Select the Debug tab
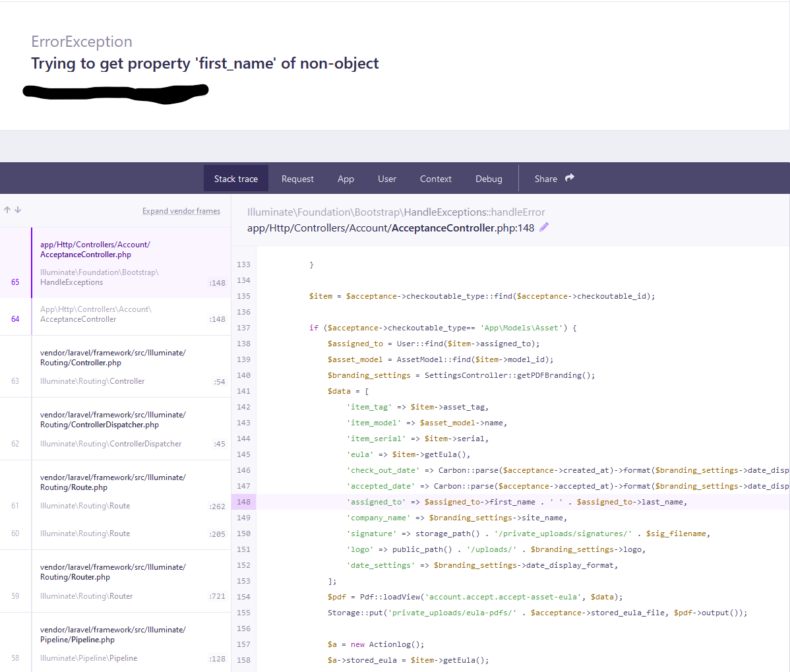Image resolution: width=790 pixels, height=672 pixels. tap(489, 179)
